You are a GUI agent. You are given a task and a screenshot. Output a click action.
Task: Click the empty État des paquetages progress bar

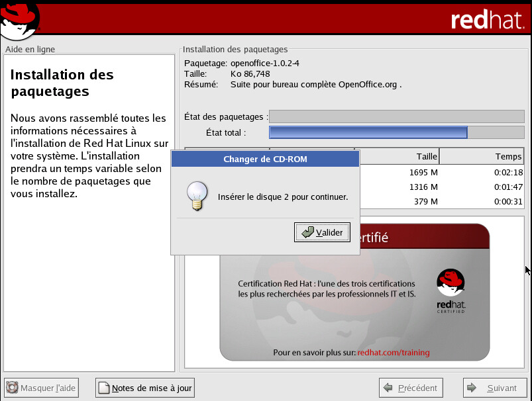(x=396, y=117)
